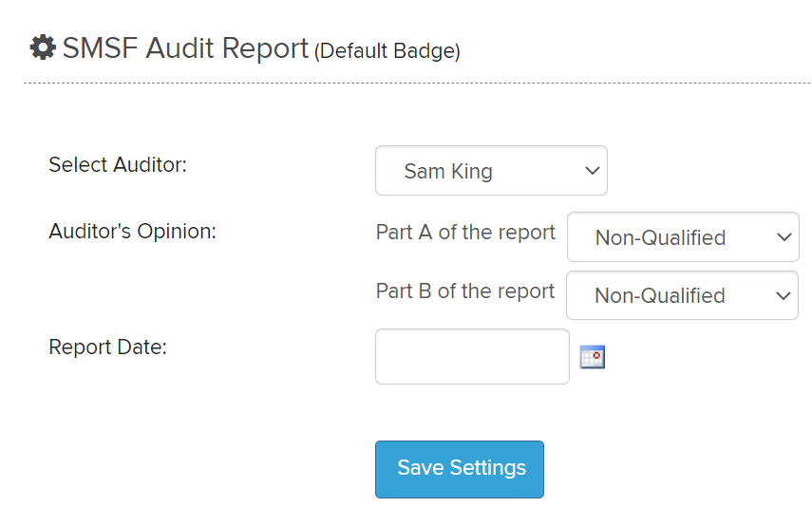Click the SMSF Audit Report heading
The width and height of the screenshot is (812, 507).
[x=185, y=47]
